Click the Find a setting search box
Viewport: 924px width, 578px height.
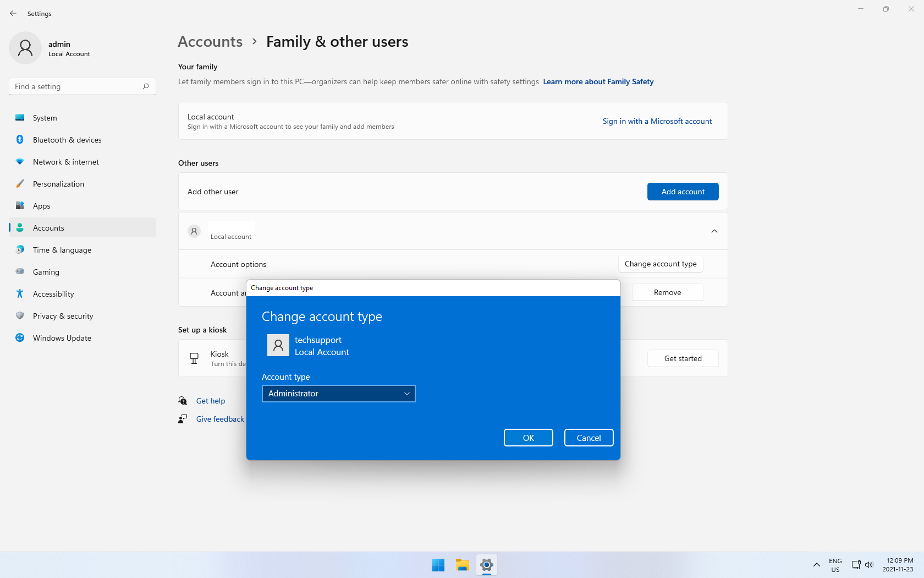[x=76, y=86]
